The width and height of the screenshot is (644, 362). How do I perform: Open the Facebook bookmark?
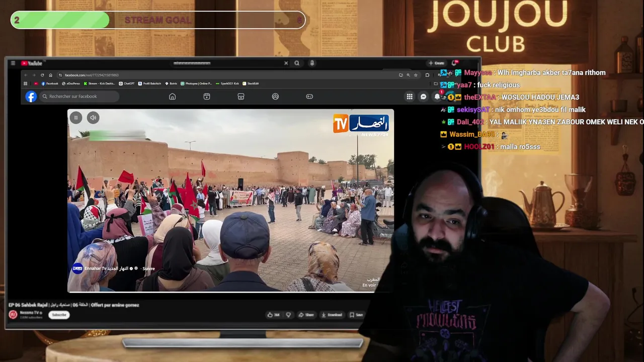pos(50,83)
